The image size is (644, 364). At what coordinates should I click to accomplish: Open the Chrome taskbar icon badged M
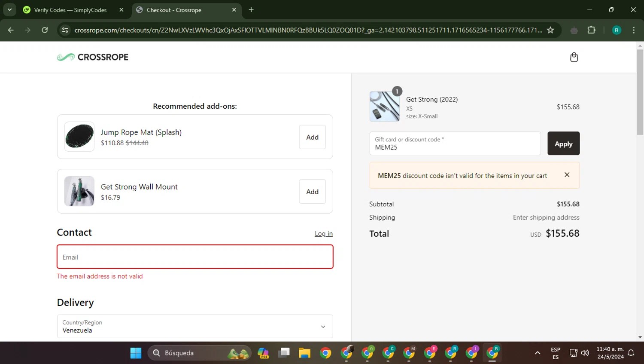coord(409,353)
